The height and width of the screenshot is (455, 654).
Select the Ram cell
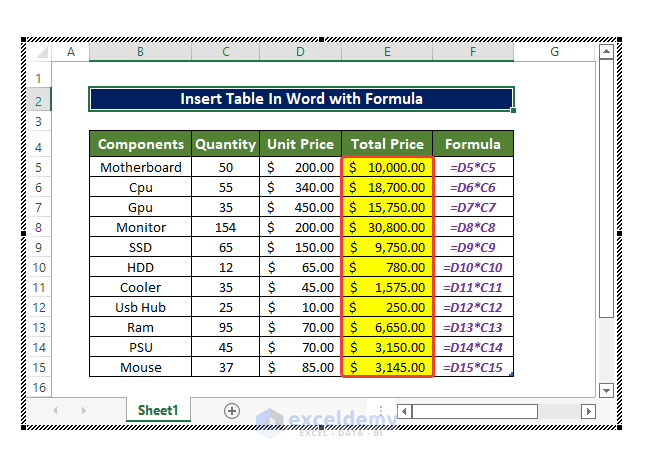[x=141, y=327]
